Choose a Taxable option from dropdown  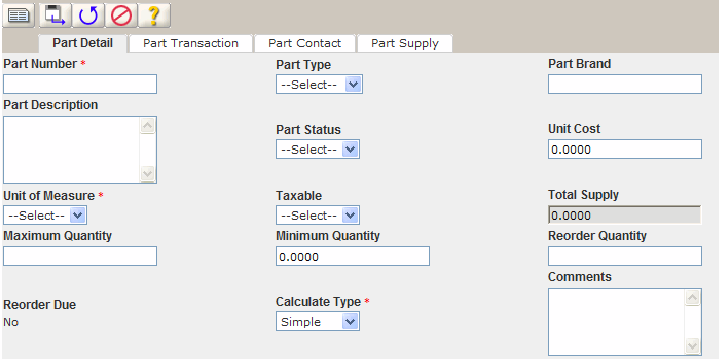click(318, 215)
